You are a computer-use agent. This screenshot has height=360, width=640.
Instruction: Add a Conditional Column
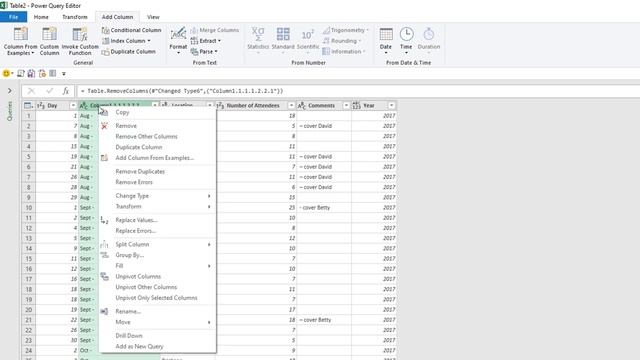click(x=131, y=30)
